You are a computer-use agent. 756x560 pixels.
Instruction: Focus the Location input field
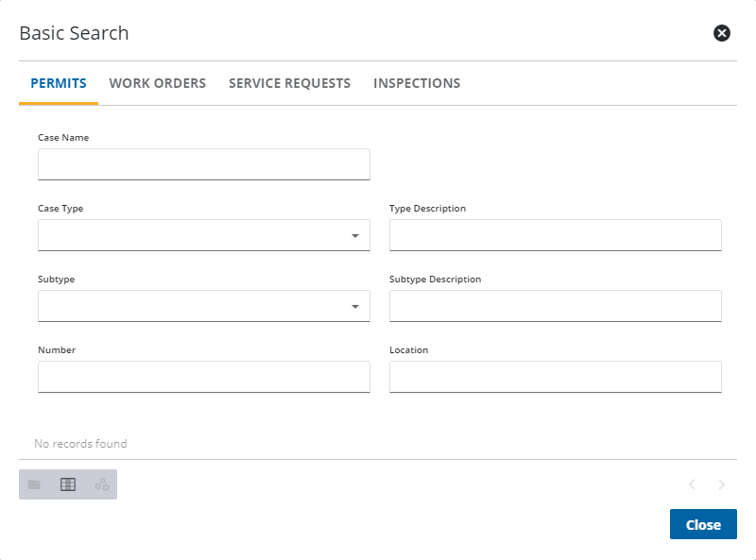[x=555, y=377]
